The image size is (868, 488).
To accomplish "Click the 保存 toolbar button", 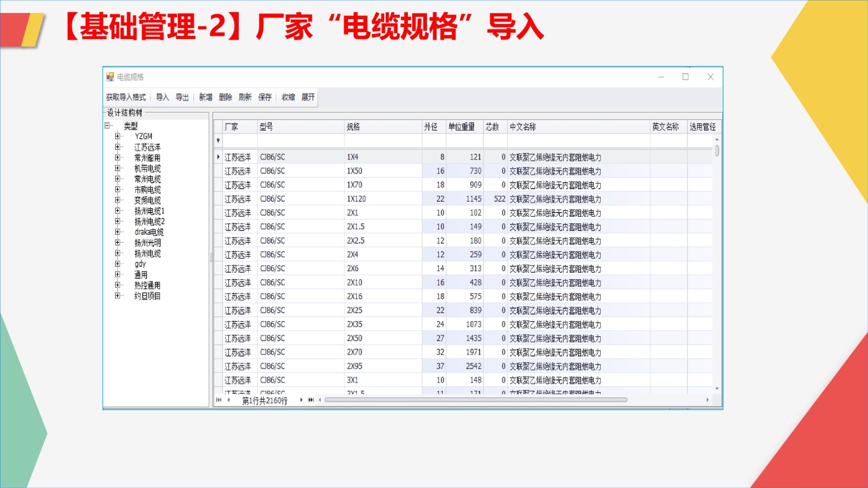I will tap(265, 98).
